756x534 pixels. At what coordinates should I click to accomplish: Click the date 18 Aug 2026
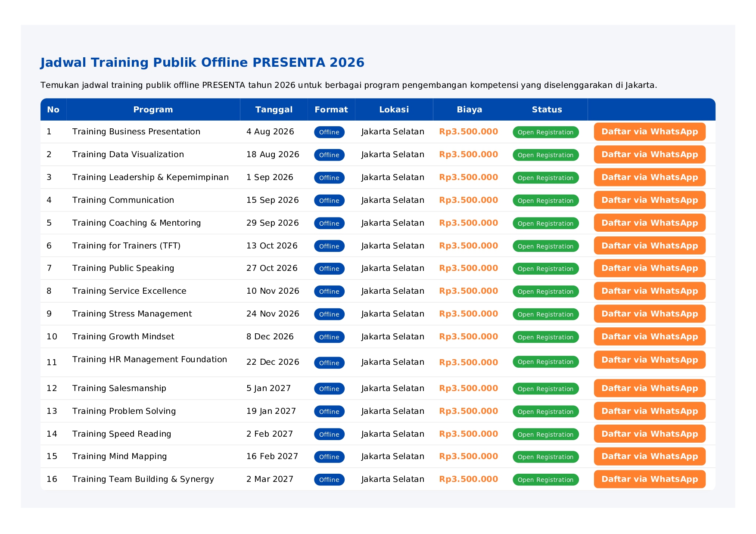[273, 155]
